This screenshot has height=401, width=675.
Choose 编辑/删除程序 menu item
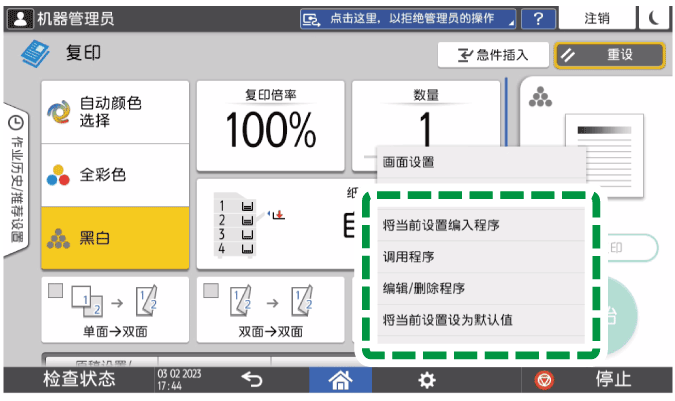click(x=481, y=288)
